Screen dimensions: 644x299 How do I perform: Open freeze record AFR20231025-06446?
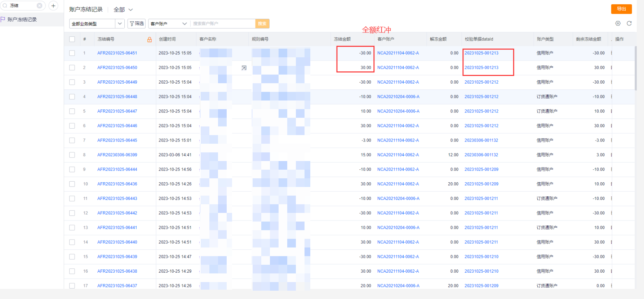click(117, 126)
